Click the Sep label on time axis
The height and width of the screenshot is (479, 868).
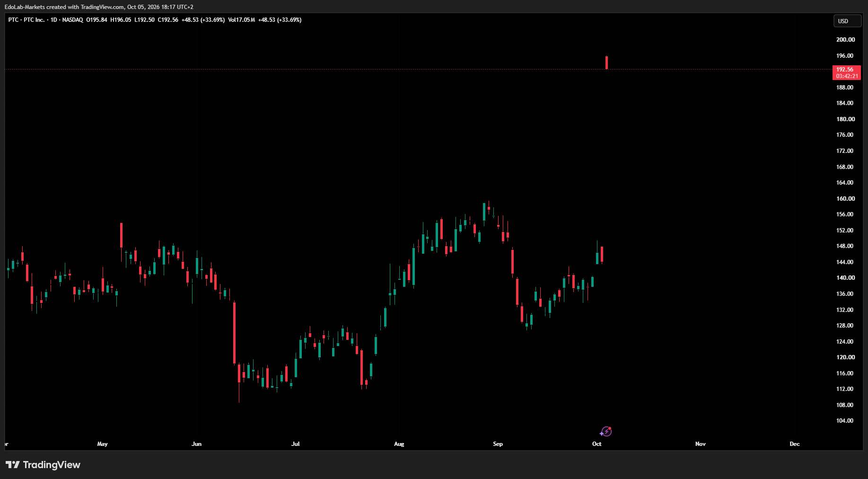[498, 444]
